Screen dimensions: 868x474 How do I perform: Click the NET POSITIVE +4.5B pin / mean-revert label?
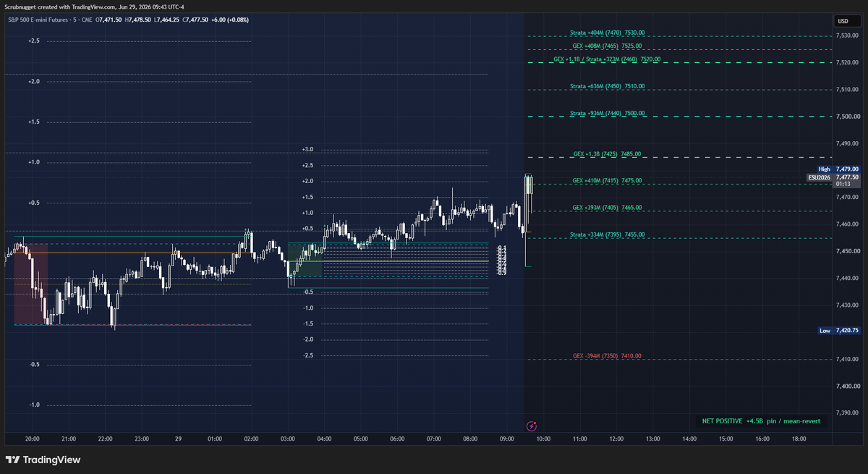(x=761, y=420)
